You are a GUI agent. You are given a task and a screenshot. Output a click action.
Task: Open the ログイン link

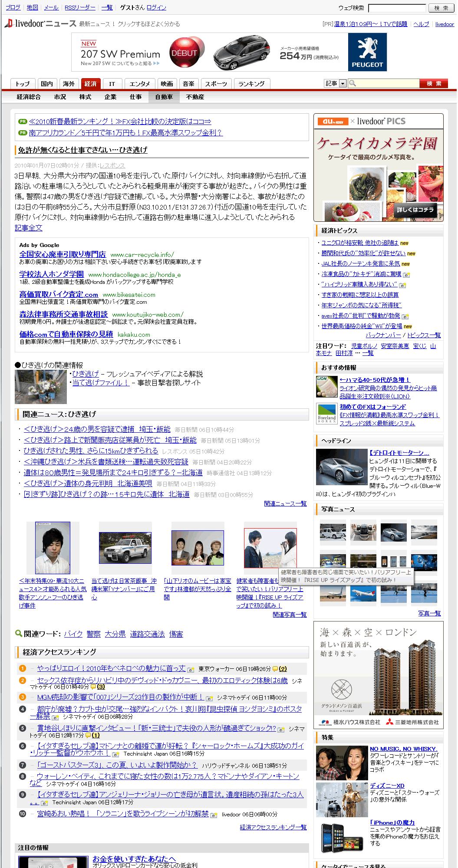coord(156,7)
